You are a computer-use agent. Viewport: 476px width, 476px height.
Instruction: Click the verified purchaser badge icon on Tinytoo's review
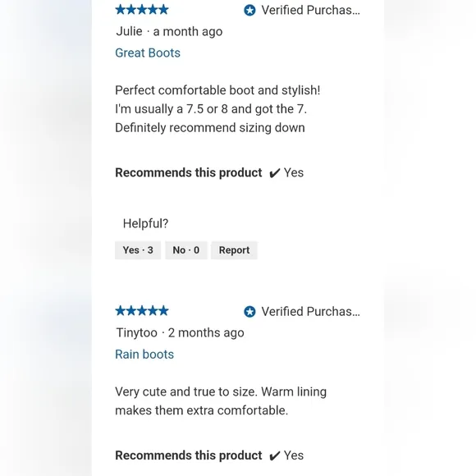[x=249, y=312]
